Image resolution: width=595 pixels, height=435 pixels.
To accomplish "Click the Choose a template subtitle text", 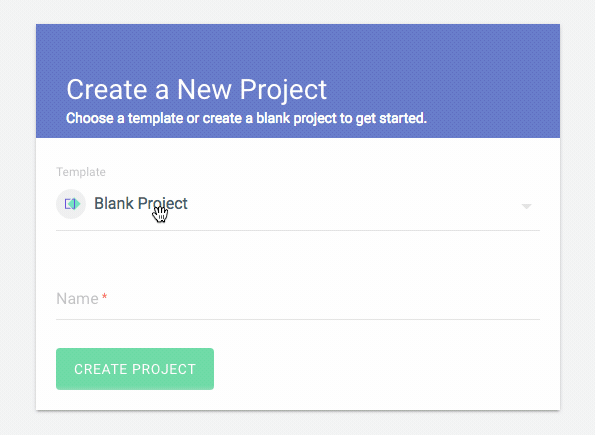I will pyautogui.click(x=246, y=118).
